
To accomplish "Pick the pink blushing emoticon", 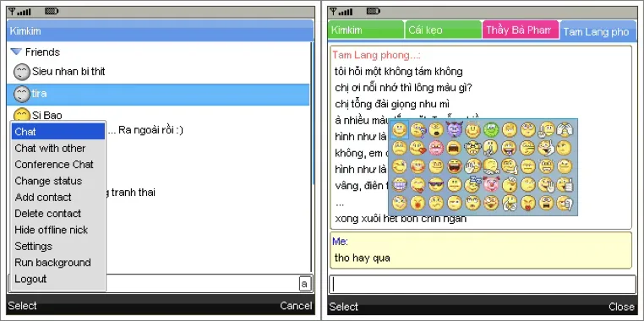I will [x=436, y=148].
